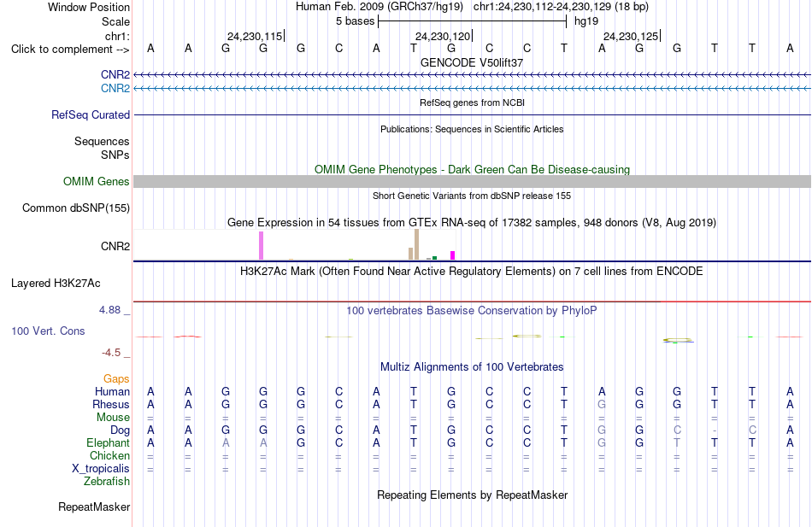This screenshot has height=527, width=812.
Task: Click the tallest tan GTEx expression bar
Action: tap(416, 244)
